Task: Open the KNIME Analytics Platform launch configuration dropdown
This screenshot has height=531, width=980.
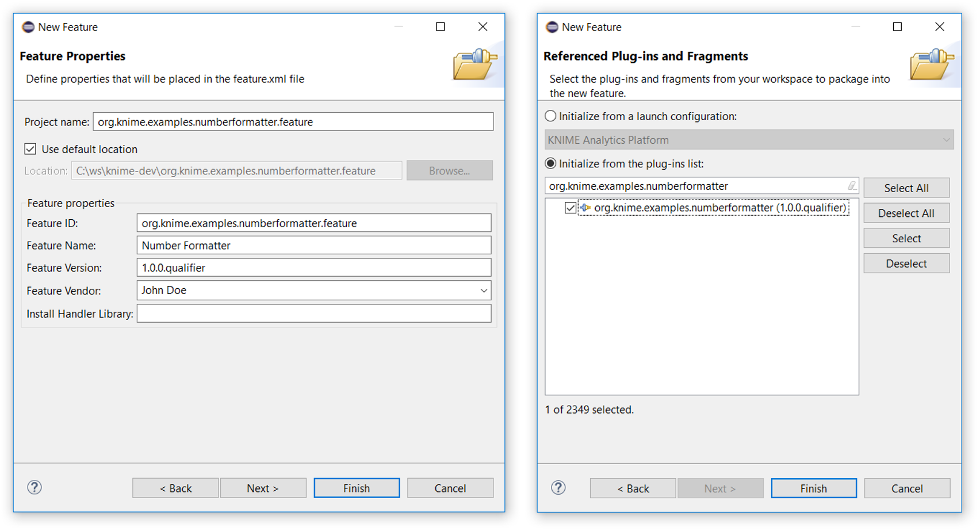Action: coord(946,140)
